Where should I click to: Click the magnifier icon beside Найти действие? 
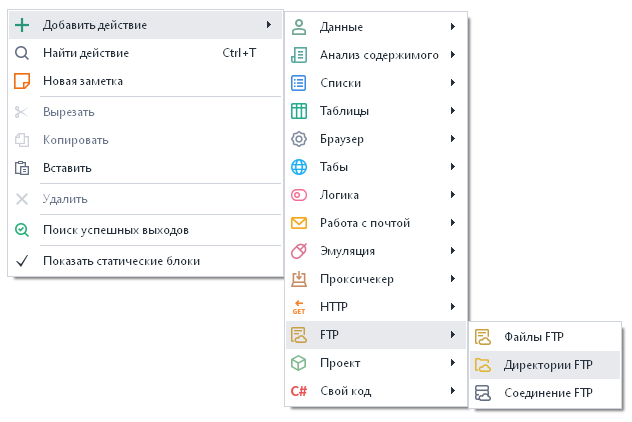22,53
